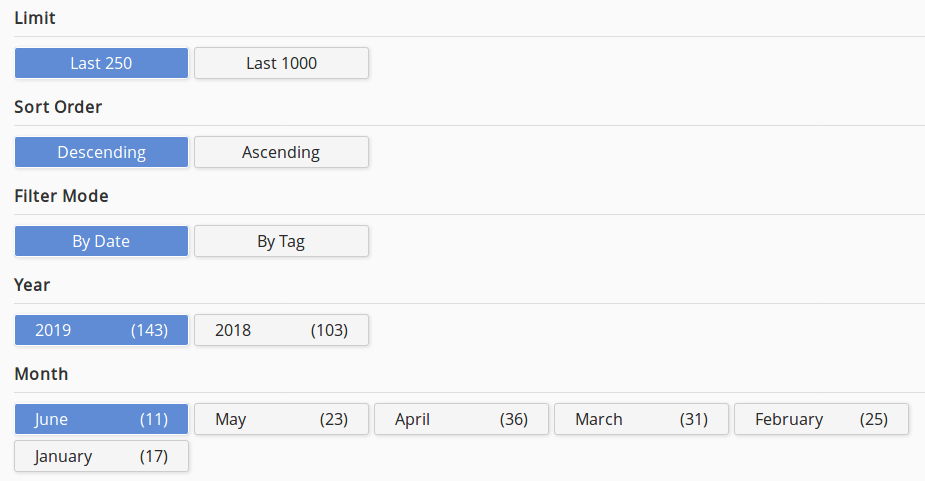This screenshot has height=481, width=925.
Task: Click the (143) count on 2019
Action: [x=149, y=330]
